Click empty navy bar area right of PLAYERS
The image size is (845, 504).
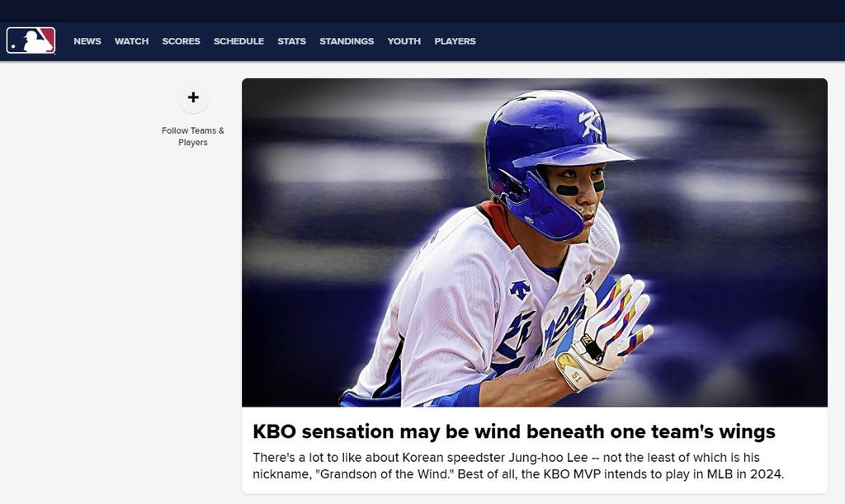pyautogui.click(x=660, y=41)
